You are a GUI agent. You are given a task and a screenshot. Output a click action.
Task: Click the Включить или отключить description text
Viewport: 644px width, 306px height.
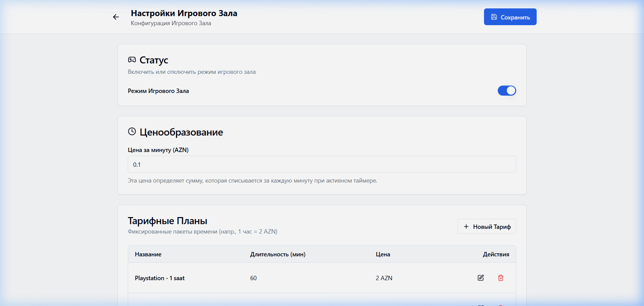click(x=192, y=72)
